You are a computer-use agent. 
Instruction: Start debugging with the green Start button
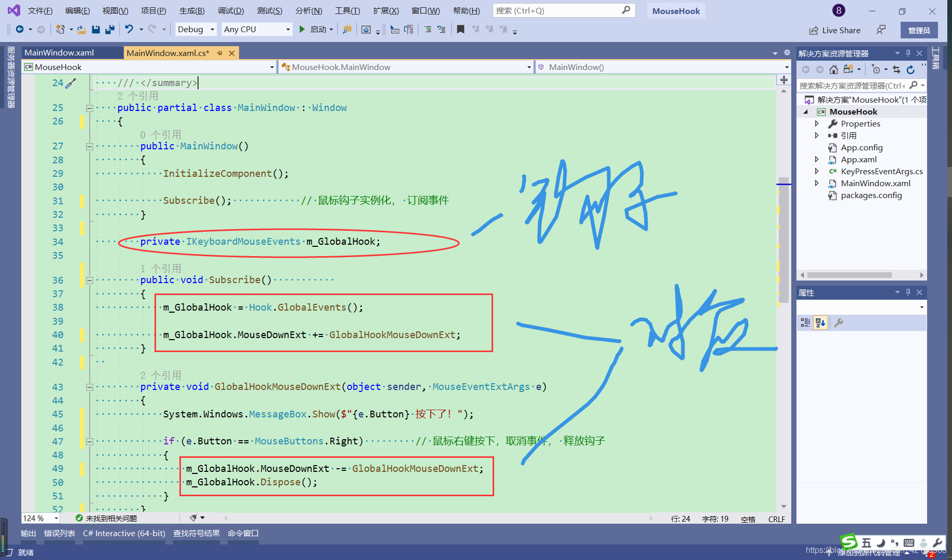(316, 30)
